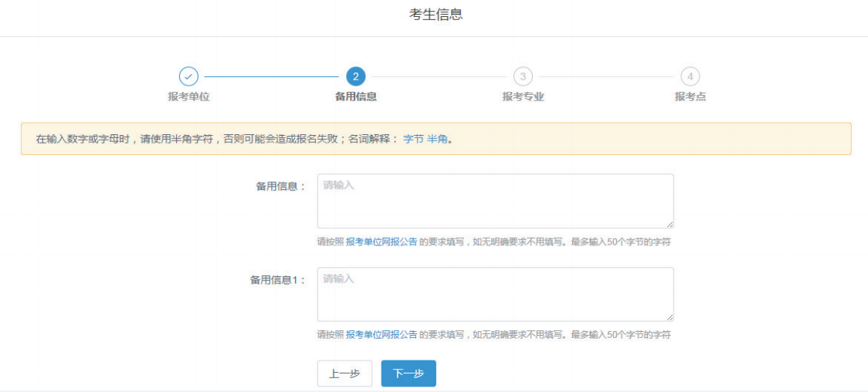Focus the 备用信息 text area
Image resolution: width=868 pixels, height=392 pixels.
[x=496, y=201]
